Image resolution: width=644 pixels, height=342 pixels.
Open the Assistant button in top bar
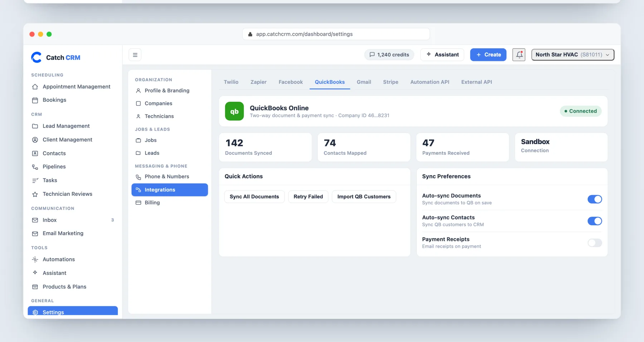tap(442, 55)
